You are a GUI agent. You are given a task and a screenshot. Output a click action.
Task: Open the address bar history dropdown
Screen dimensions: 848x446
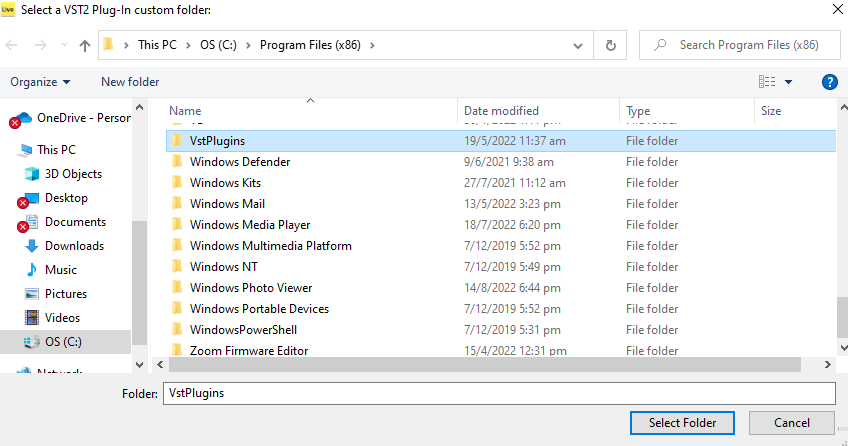pos(578,45)
